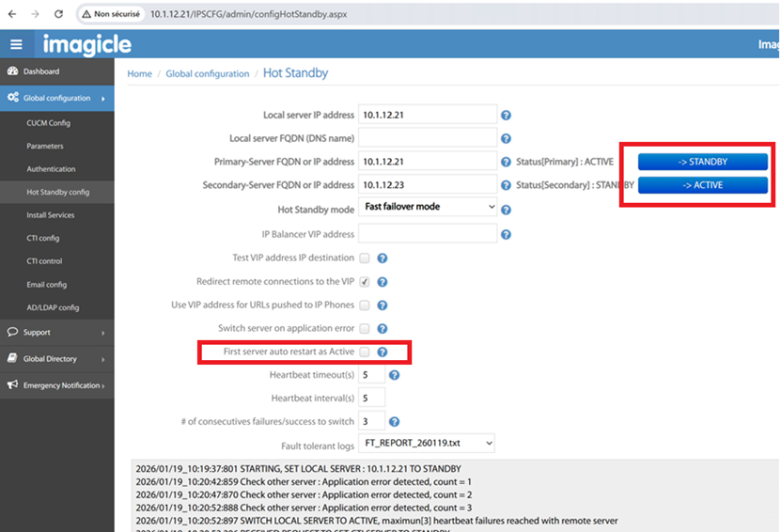Click the hamburger menu icon
This screenshot has width=781, height=532.
[16, 44]
